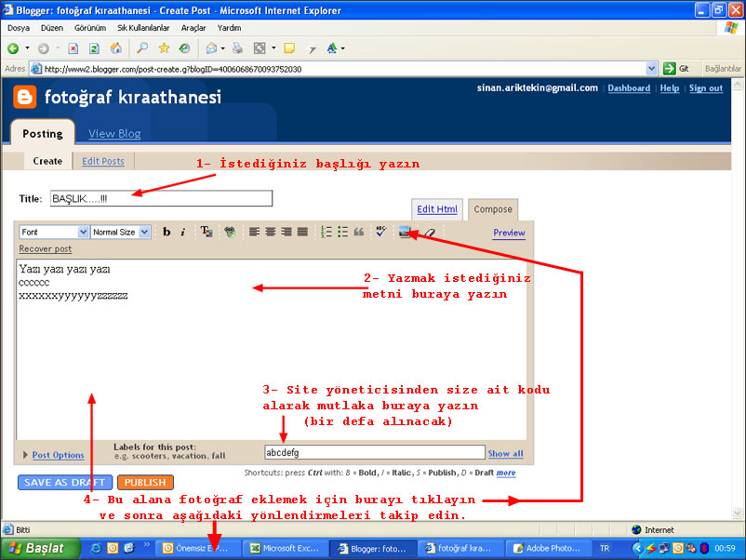Screen dimensions: 746x560
Task: Refresh the page with the green refresh icon
Action: click(94, 48)
